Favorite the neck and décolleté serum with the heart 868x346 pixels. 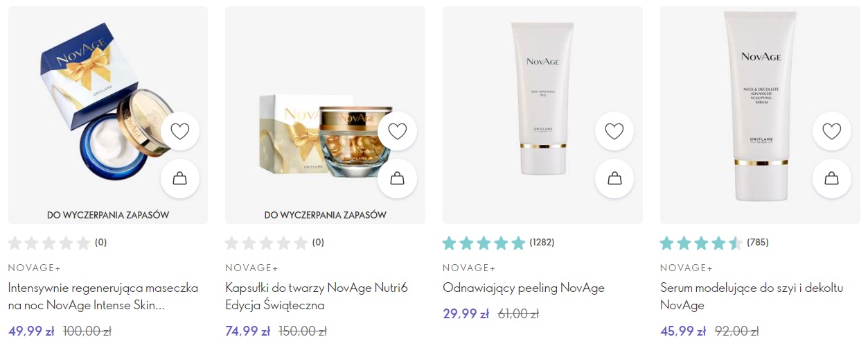[x=832, y=131]
